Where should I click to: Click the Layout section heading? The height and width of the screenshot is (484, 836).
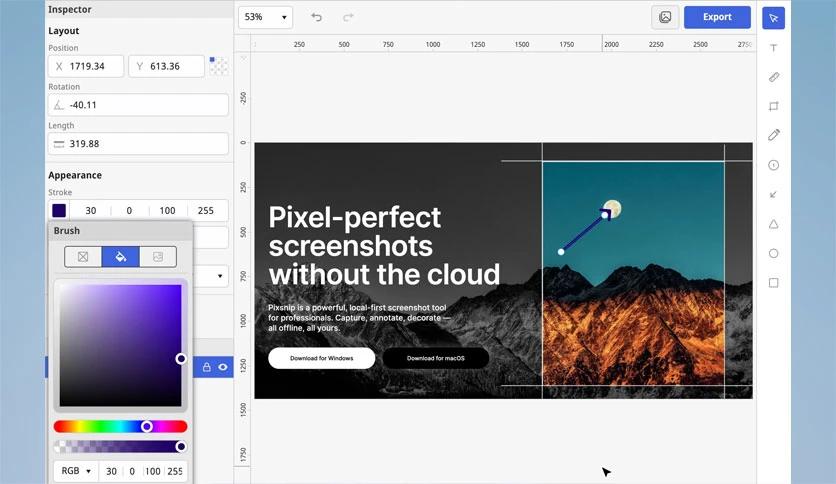coord(63,31)
